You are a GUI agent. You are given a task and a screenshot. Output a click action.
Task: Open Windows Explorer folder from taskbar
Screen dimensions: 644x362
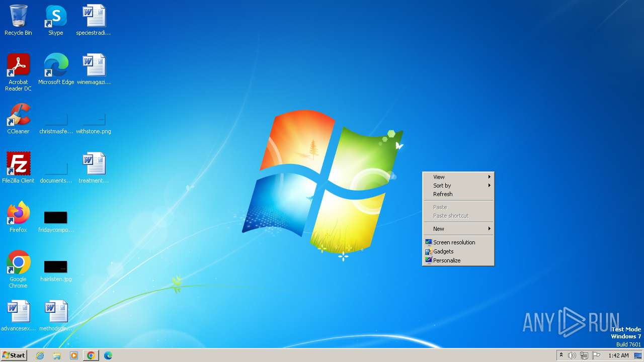[x=57, y=355]
